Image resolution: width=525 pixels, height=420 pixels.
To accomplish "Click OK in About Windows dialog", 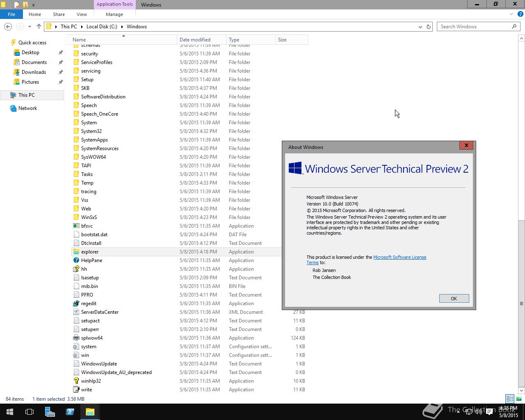I will pos(454,299).
